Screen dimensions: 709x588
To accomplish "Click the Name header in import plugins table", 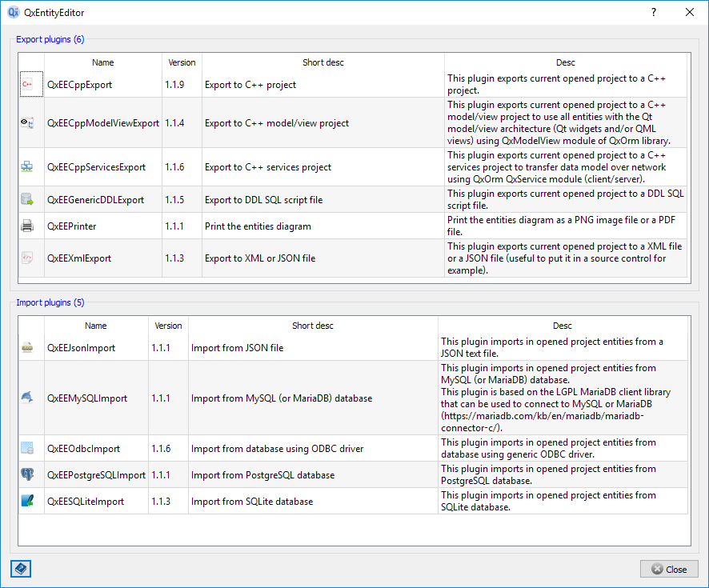I will pyautogui.click(x=96, y=326).
